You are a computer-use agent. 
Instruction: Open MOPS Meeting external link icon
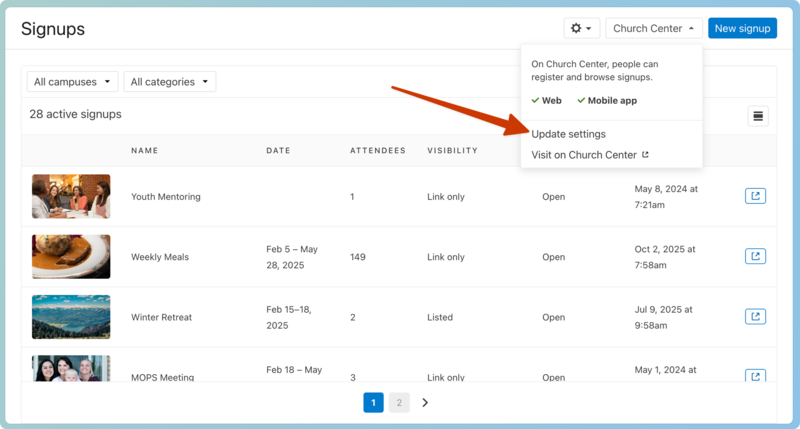[755, 376]
